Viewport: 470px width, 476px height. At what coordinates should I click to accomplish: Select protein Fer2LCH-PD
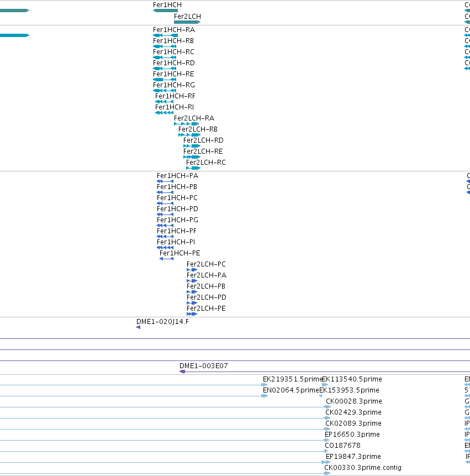coord(192,303)
